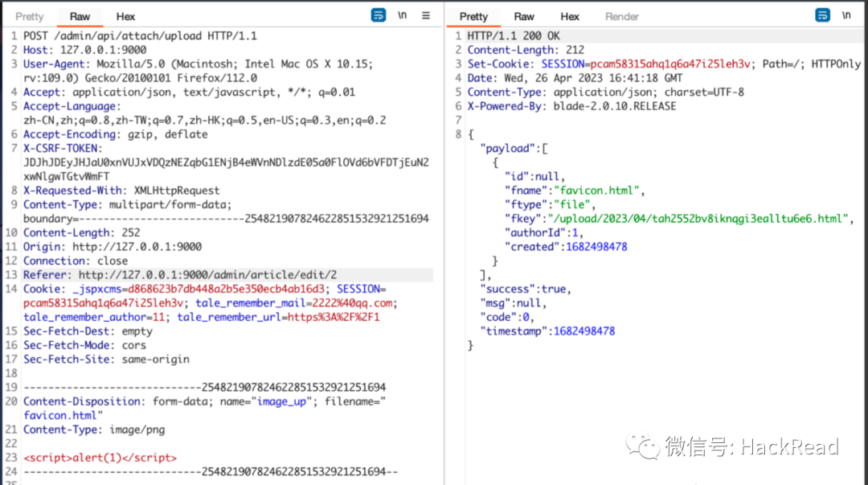Screen dimensions: 868x485
Task: Click the "fkey" upload path value
Action: 698,219
